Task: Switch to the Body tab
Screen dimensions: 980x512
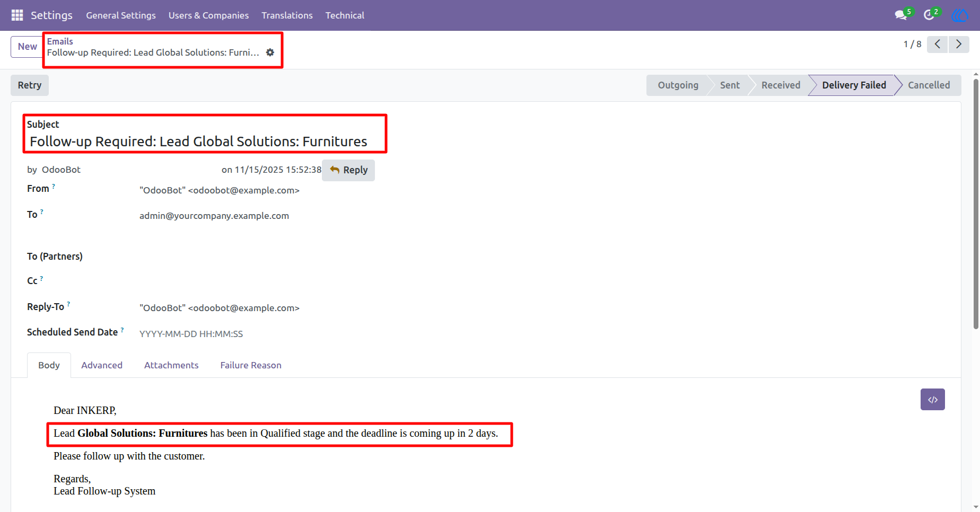Action: point(49,365)
